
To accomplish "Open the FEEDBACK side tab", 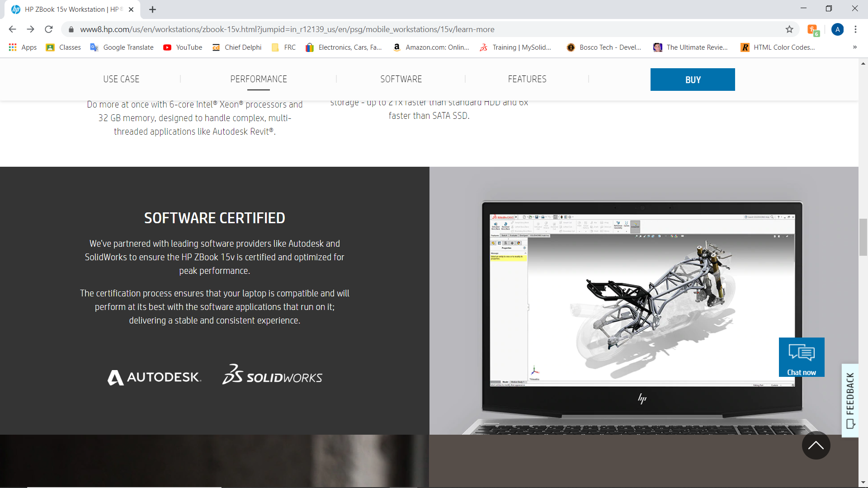I will click(x=850, y=400).
